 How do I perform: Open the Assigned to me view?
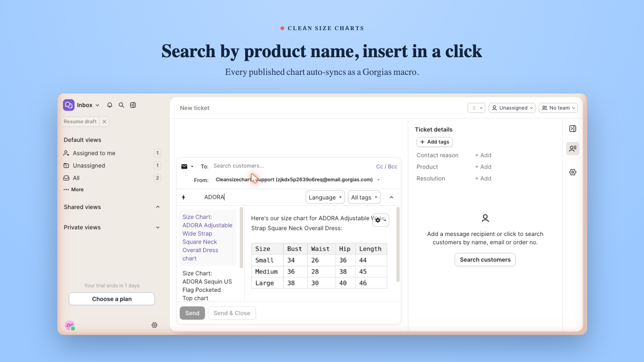click(112, 153)
